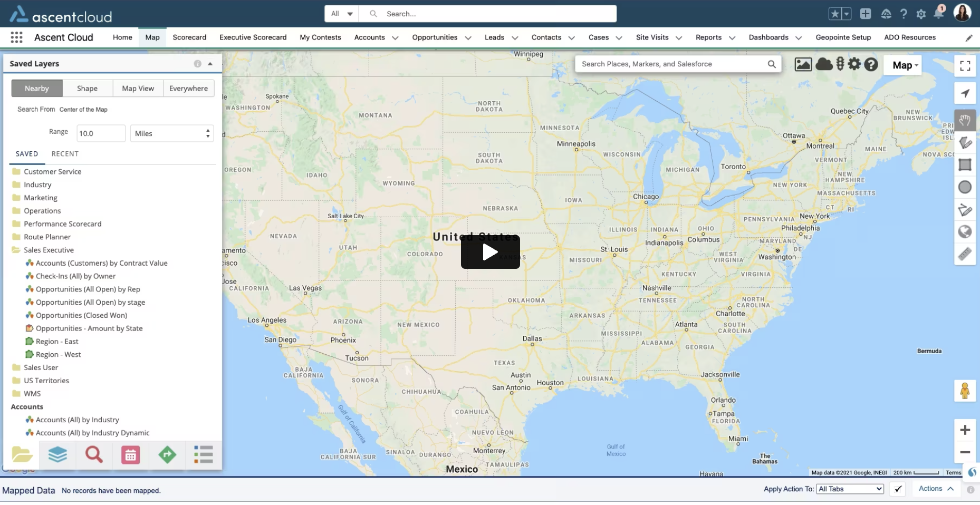Select the hand pan tool
This screenshot has width=980, height=505.
[965, 120]
